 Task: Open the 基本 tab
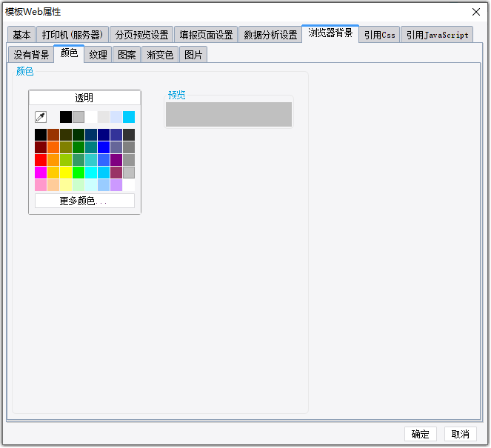coord(22,35)
